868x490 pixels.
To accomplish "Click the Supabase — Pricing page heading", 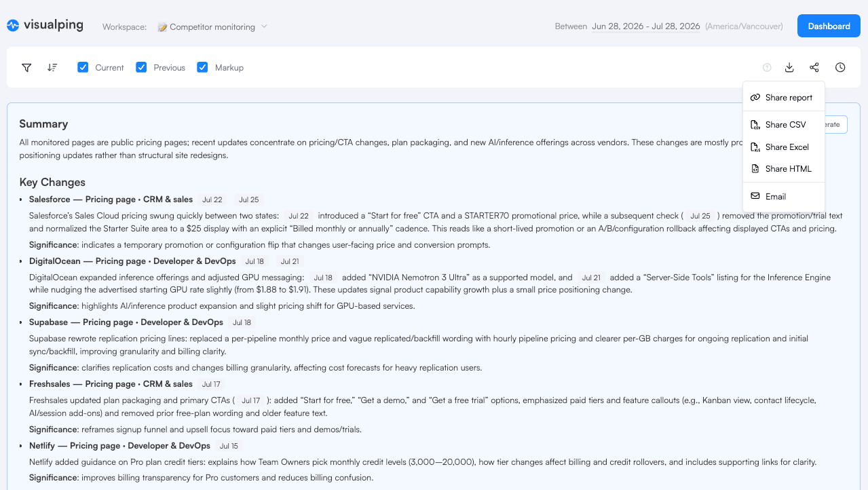I will point(126,322).
